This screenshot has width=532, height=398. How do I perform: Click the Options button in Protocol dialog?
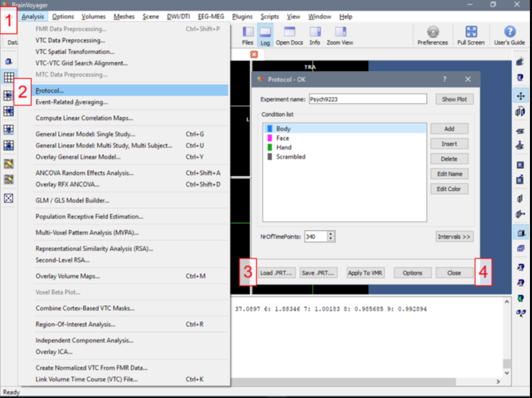[x=413, y=273]
